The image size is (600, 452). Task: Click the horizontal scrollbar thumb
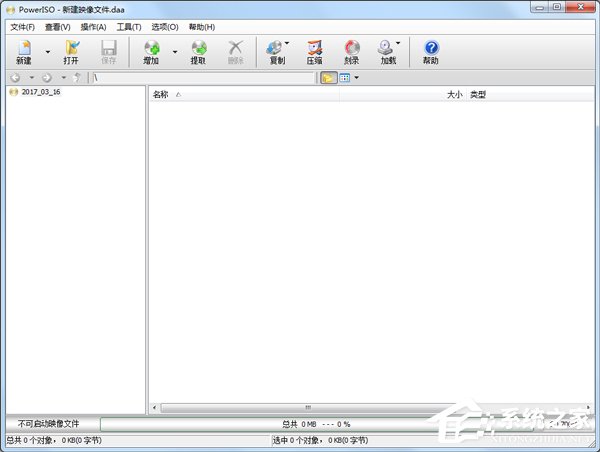308,408
